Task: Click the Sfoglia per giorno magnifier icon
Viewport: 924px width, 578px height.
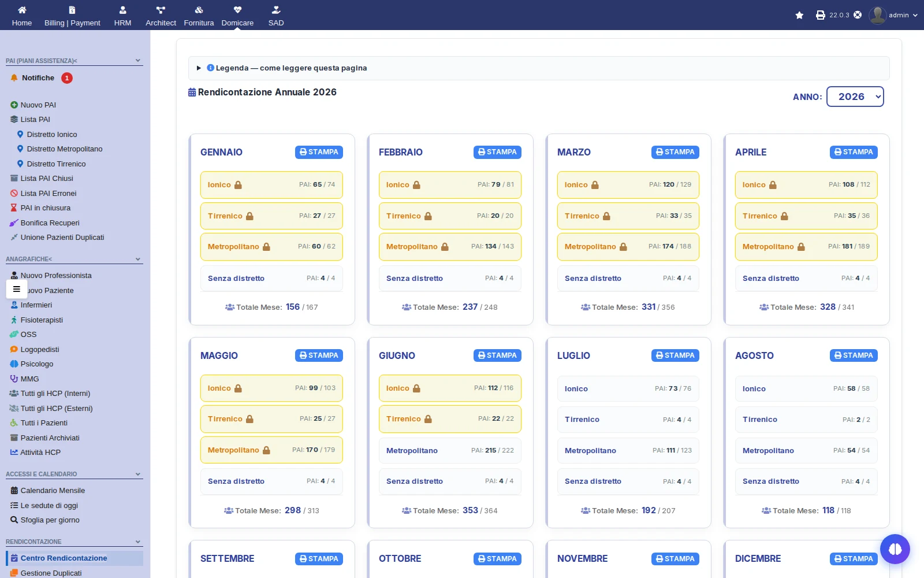Action: tap(14, 520)
